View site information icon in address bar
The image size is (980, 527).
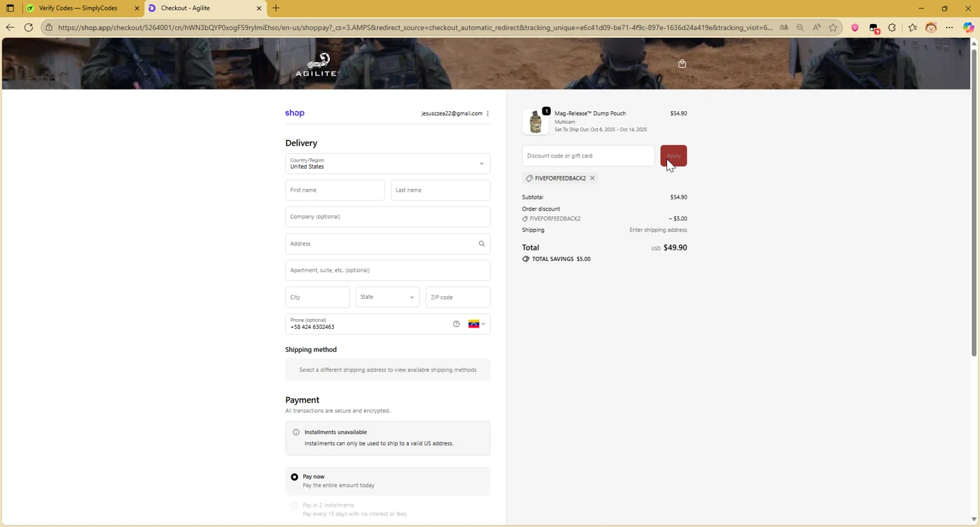click(x=49, y=27)
